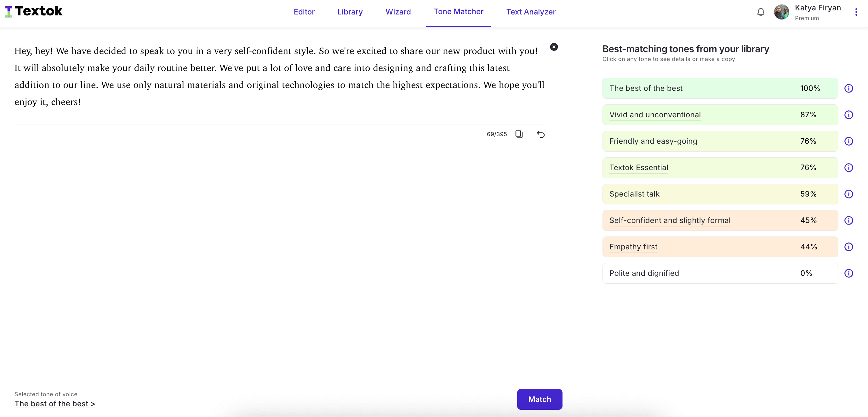Image resolution: width=868 pixels, height=417 pixels.
Task: Click the undo/reset icon
Action: tap(541, 134)
